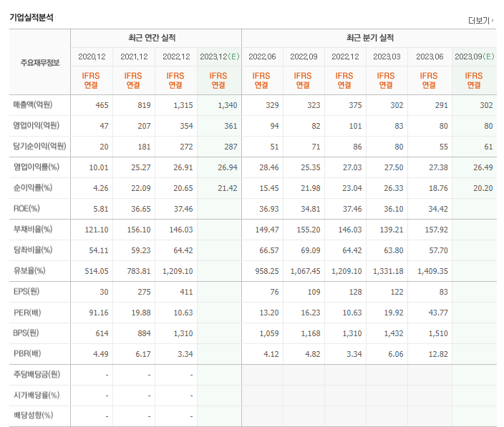Click the 2023.03 quarterly column header
The image size is (504, 427).
click(x=387, y=57)
